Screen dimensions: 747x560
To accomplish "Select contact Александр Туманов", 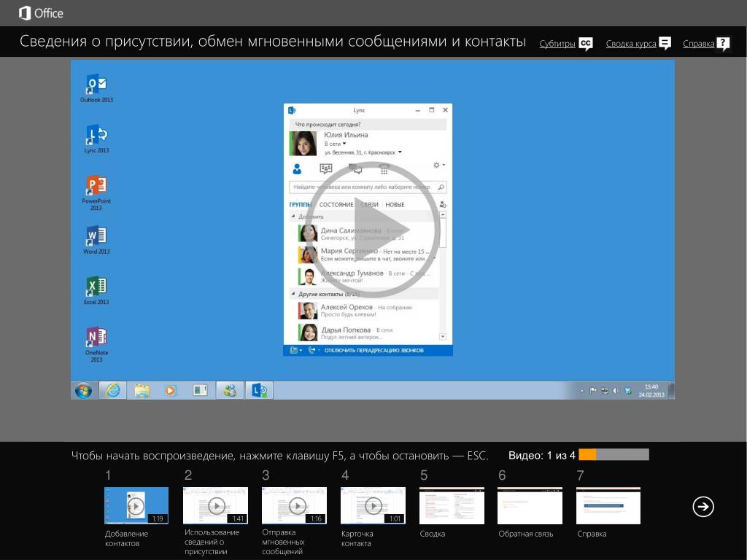I will coord(365,276).
